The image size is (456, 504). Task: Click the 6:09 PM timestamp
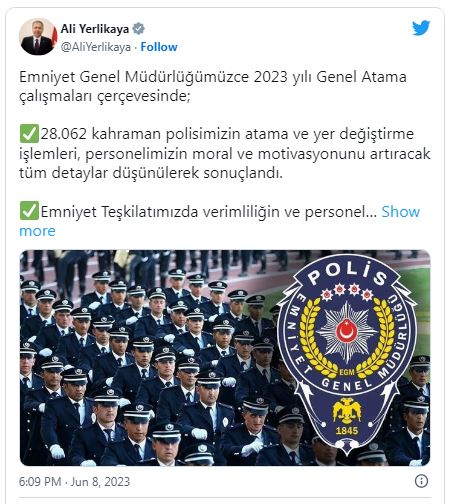[x=40, y=482]
